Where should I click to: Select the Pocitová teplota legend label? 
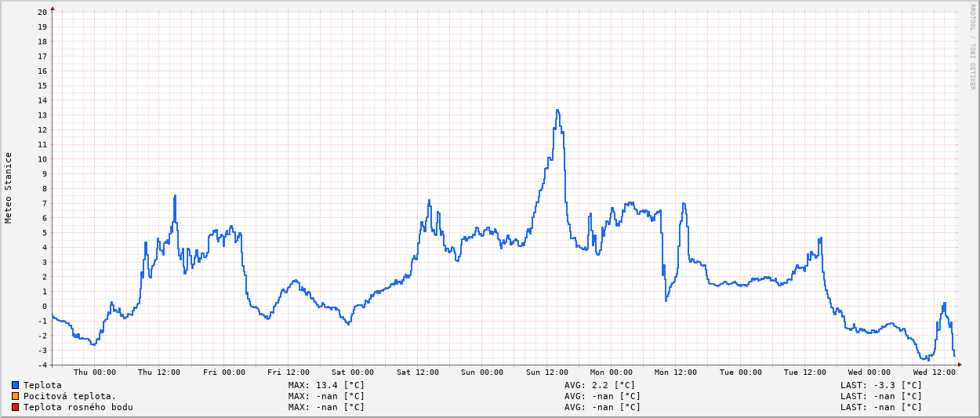point(70,396)
